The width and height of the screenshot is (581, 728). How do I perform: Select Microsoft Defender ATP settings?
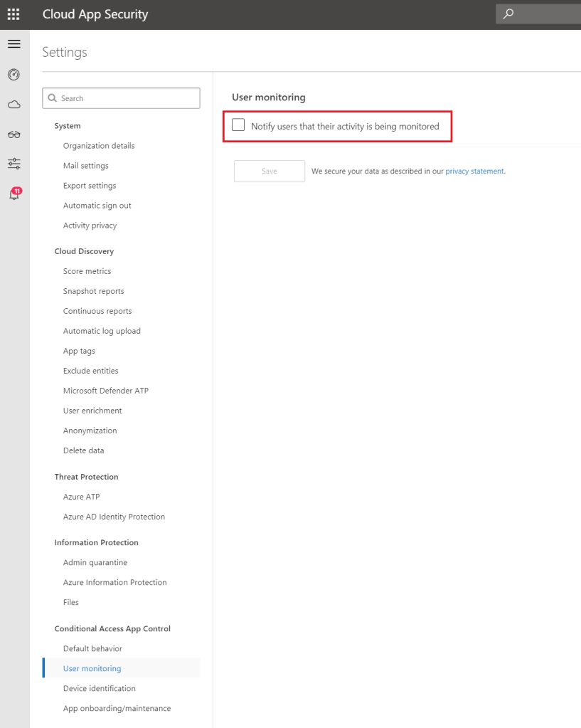point(106,391)
